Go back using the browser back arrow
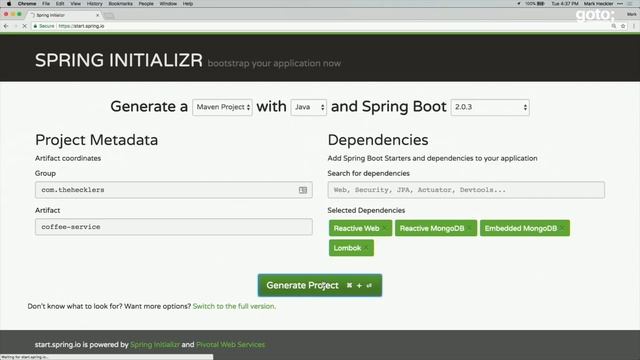 (6, 26)
